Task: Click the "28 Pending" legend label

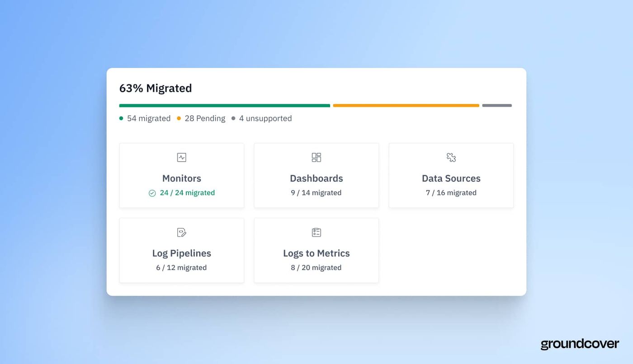Action: tap(205, 118)
